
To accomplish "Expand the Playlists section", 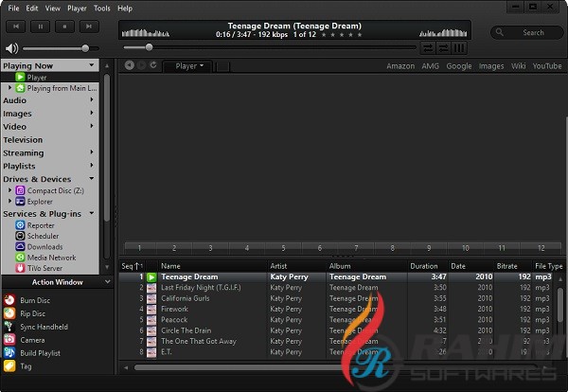I will 92,165.
